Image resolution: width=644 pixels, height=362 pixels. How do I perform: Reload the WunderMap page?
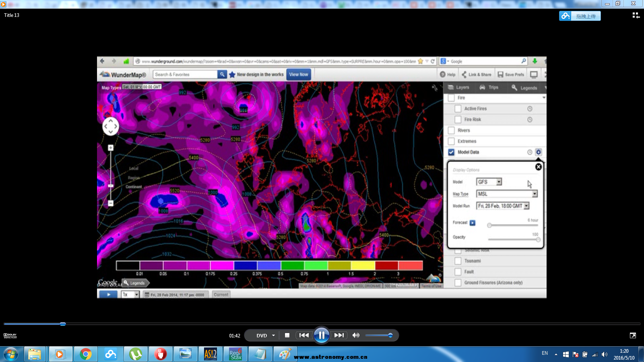coord(433,62)
